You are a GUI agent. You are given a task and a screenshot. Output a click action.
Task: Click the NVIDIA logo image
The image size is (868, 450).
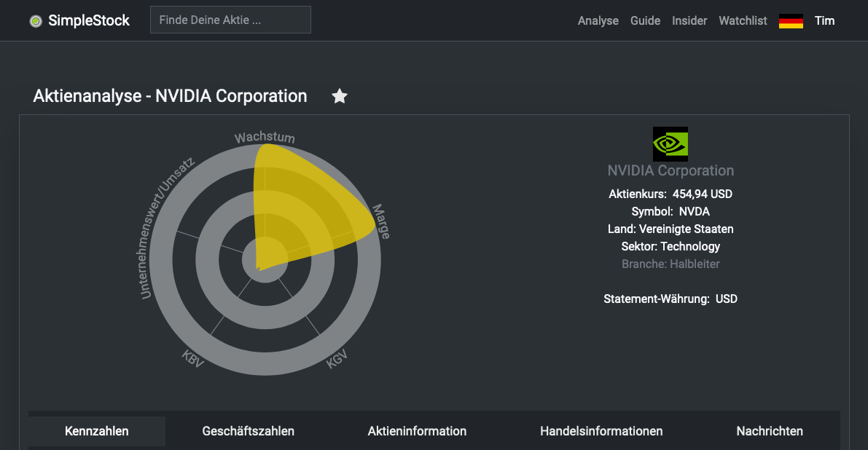point(670,143)
